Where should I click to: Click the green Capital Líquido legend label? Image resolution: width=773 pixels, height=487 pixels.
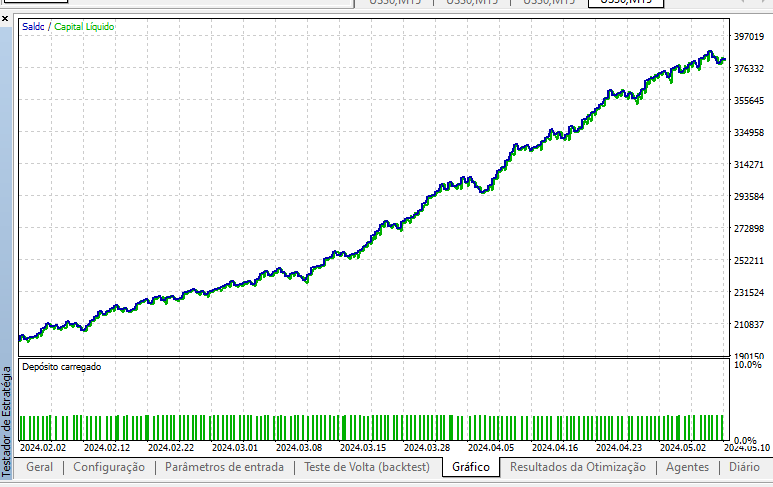tap(84, 27)
